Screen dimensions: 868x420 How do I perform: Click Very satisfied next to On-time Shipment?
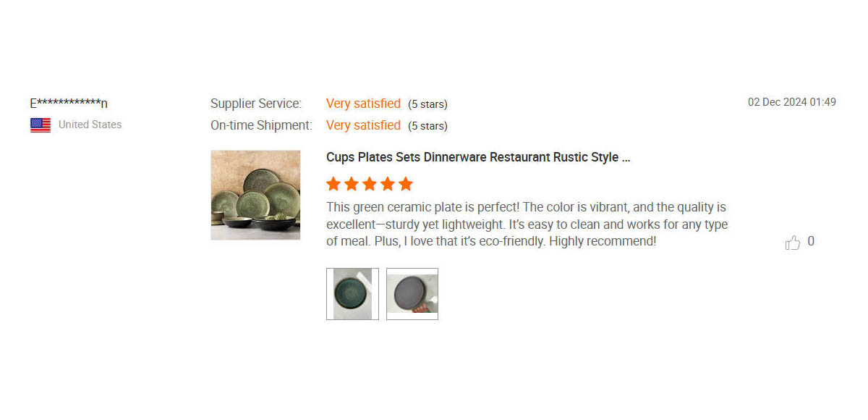pos(363,125)
